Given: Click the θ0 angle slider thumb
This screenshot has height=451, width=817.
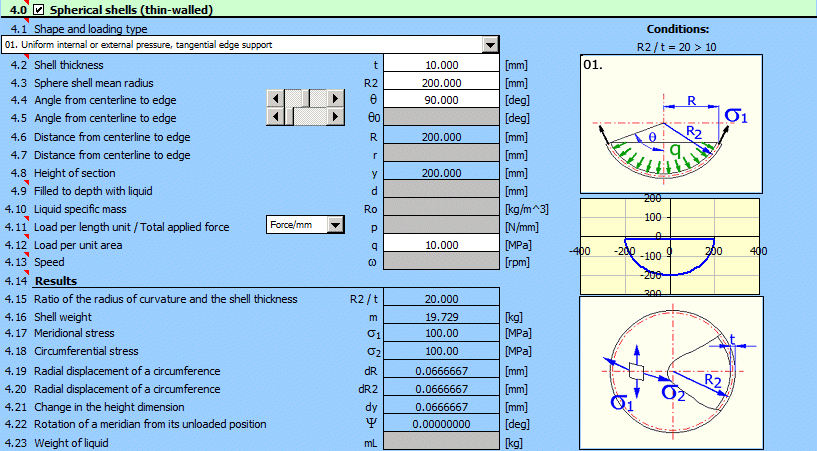Looking at the screenshot, I should 289,116.
